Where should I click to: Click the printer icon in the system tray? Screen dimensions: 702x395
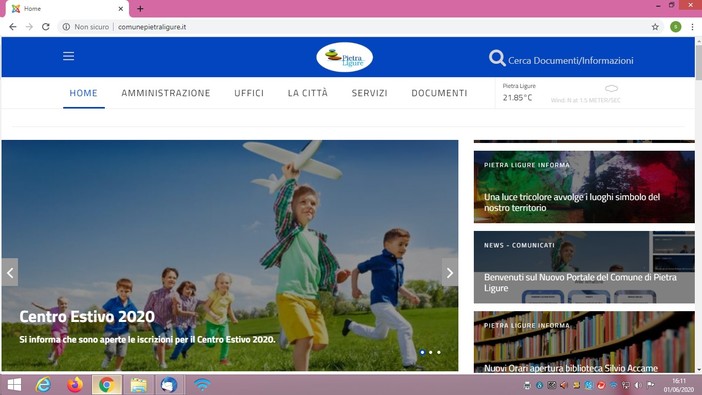pos(527,385)
